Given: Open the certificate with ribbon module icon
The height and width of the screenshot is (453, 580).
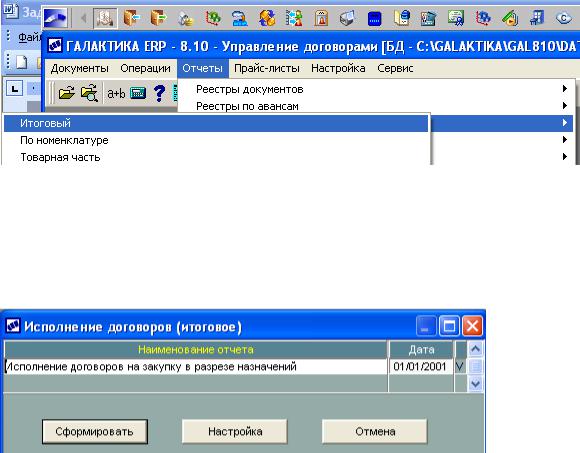Looking at the screenshot, I should [x=456, y=18].
